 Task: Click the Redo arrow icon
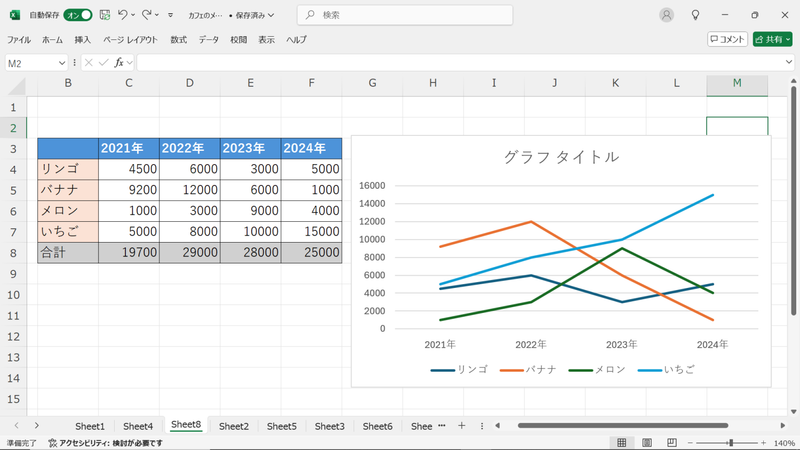pyautogui.click(x=146, y=15)
